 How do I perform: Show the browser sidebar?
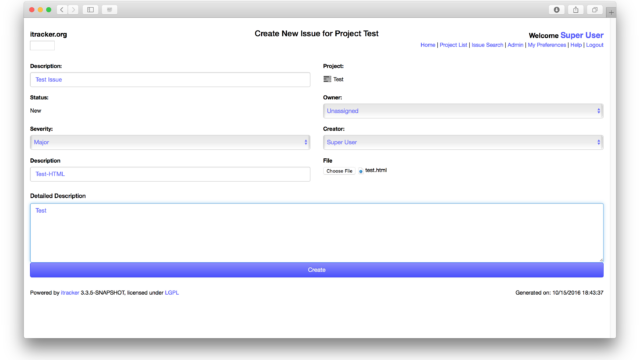tap(90, 9)
